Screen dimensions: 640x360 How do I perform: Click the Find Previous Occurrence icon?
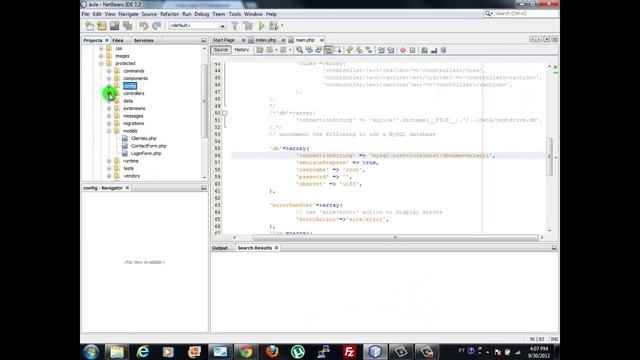click(309, 50)
